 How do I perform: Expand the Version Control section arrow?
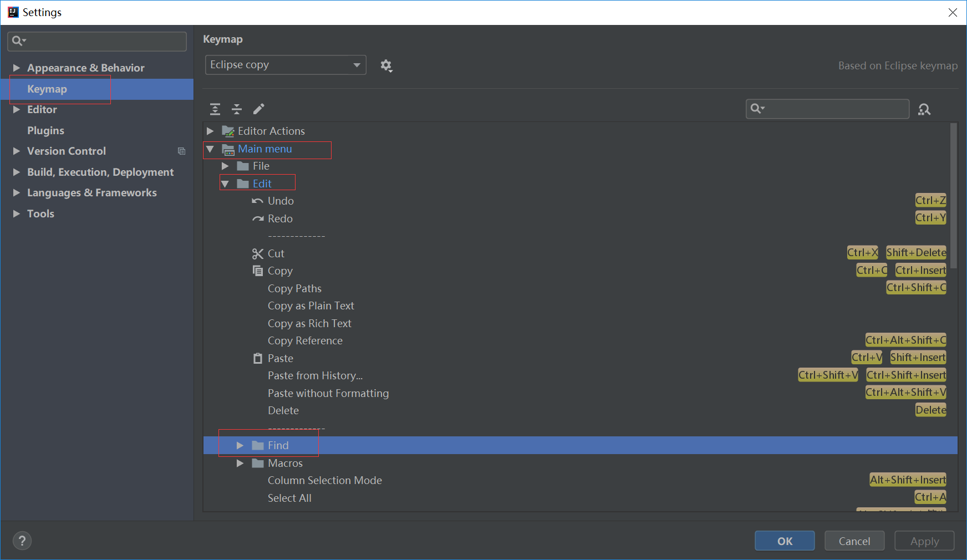[17, 151]
